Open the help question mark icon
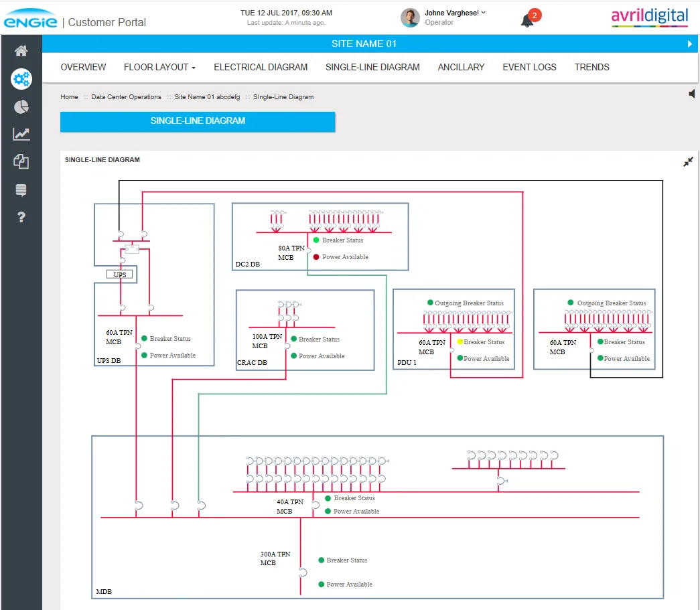The height and width of the screenshot is (610, 700). (x=21, y=218)
